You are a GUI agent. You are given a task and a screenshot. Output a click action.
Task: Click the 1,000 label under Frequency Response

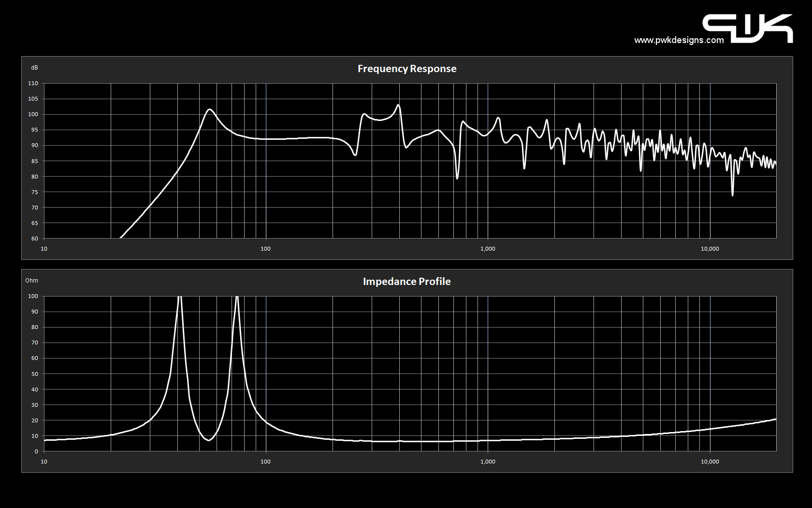(488, 249)
